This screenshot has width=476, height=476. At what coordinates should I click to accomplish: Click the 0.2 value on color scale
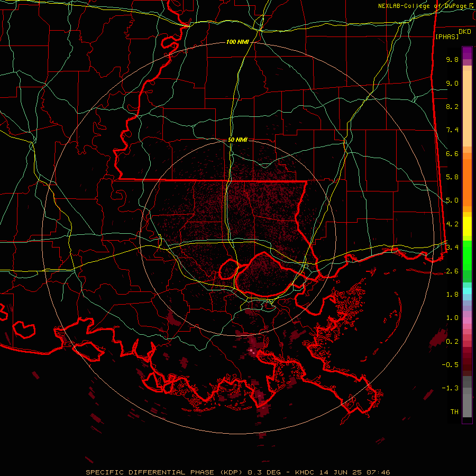click(452, 342)
